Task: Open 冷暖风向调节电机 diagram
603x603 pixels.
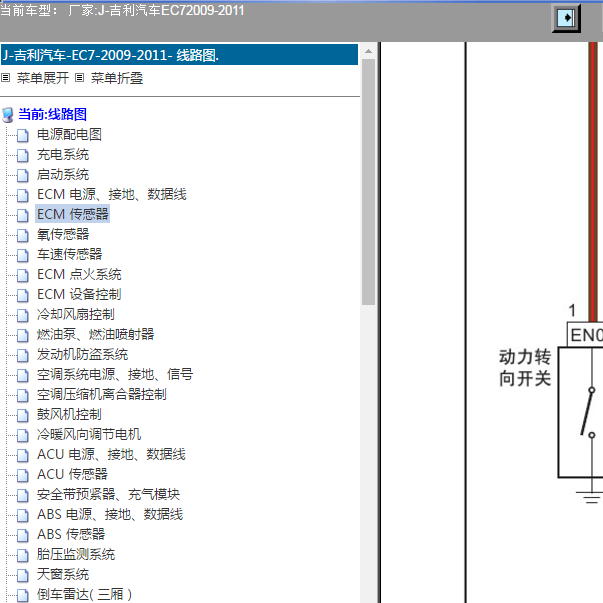Action: coord(89,435)
